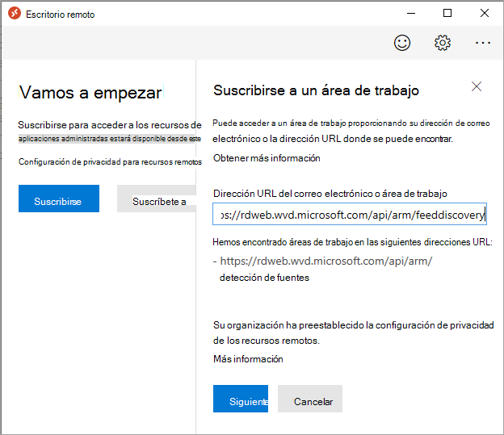Open the three-dots more options menu
This screenshot has width=504, height=435.
pos(483,43)
